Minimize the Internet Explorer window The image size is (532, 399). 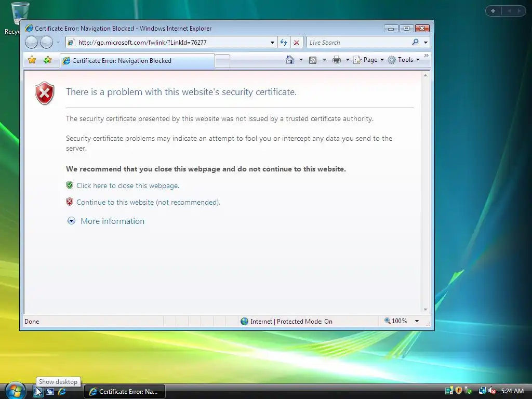391,29
